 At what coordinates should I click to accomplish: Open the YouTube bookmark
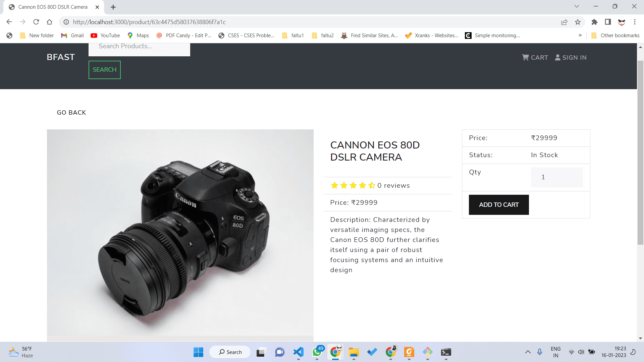click(105, 36)
